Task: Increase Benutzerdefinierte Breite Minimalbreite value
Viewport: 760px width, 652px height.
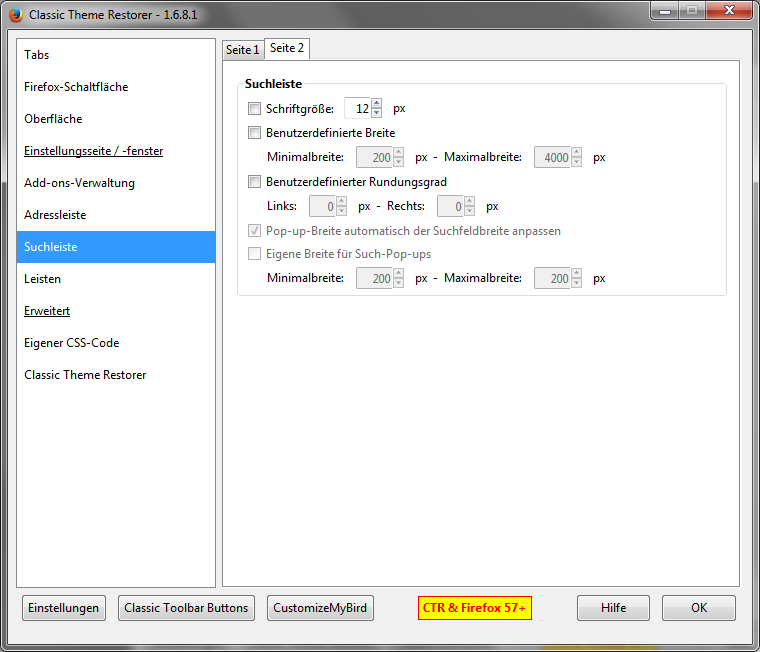Action: tap(398, 152)
